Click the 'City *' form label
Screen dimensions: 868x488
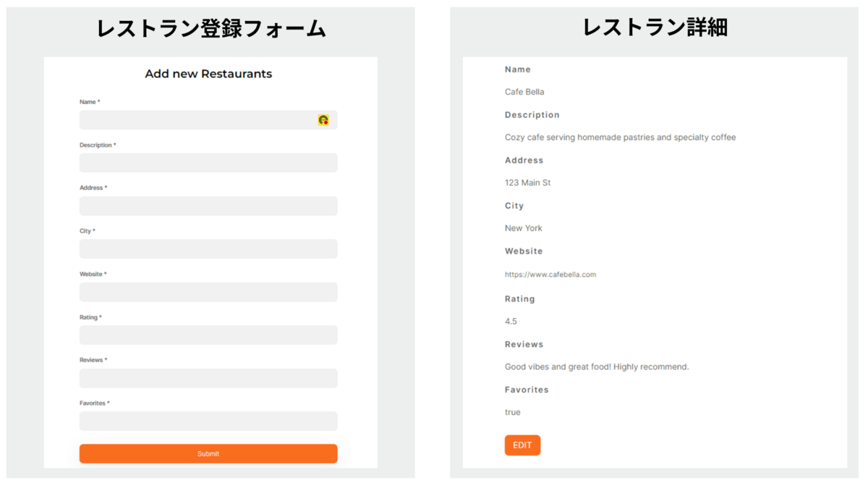click(x=87, y=231)
